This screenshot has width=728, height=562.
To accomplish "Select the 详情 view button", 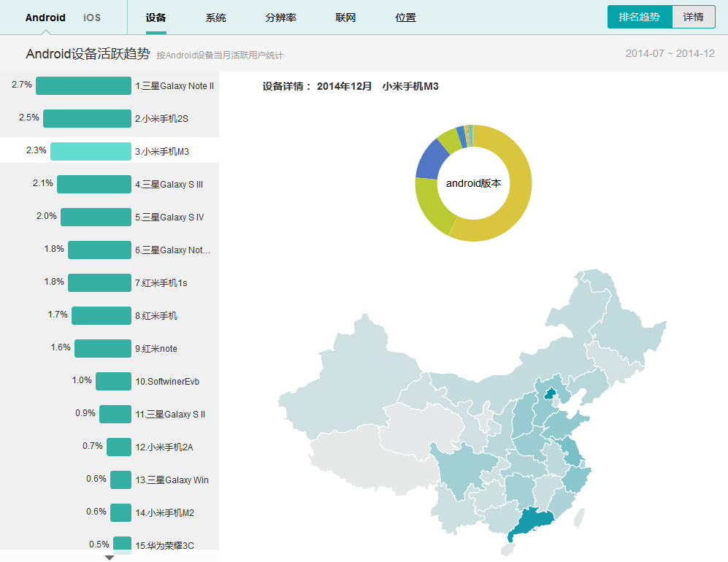I will coord(693,18).
